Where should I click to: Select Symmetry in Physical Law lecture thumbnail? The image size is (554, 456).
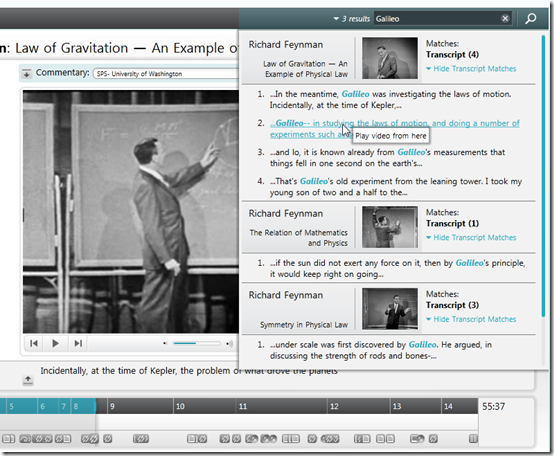pos(390,309)
